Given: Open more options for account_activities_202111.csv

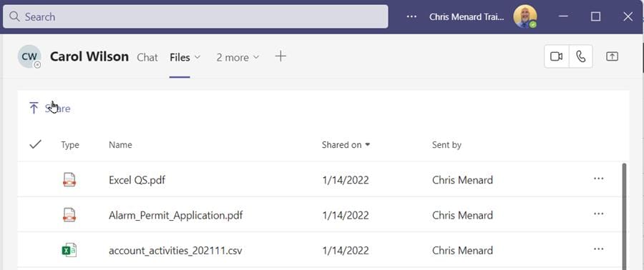Looking at the screenshot, I should pyautogui.click(x=598, y=249).
